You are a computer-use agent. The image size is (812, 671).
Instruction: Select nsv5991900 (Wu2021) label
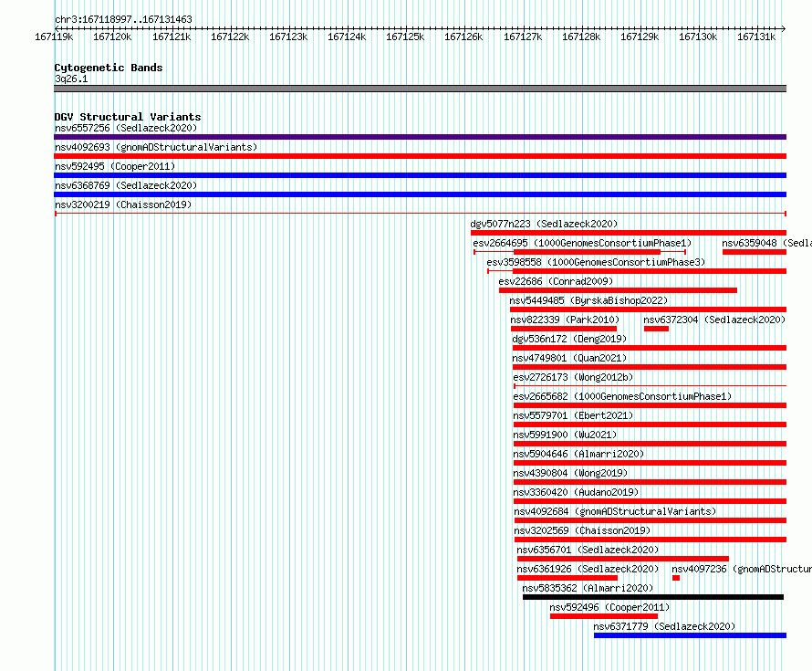565,435
